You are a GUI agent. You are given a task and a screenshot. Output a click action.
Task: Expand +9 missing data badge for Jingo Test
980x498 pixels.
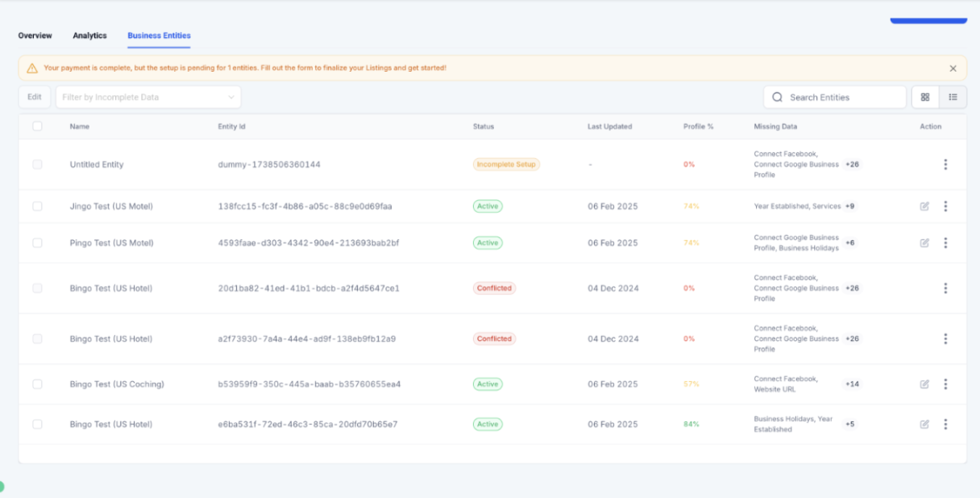pyautogui.click(x=849, y=206)
